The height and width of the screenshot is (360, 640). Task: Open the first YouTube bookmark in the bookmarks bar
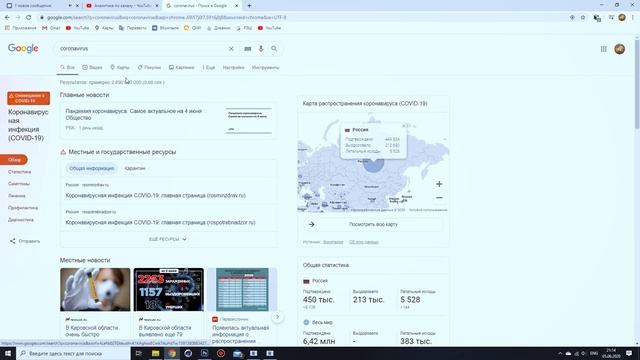point(77,28)
